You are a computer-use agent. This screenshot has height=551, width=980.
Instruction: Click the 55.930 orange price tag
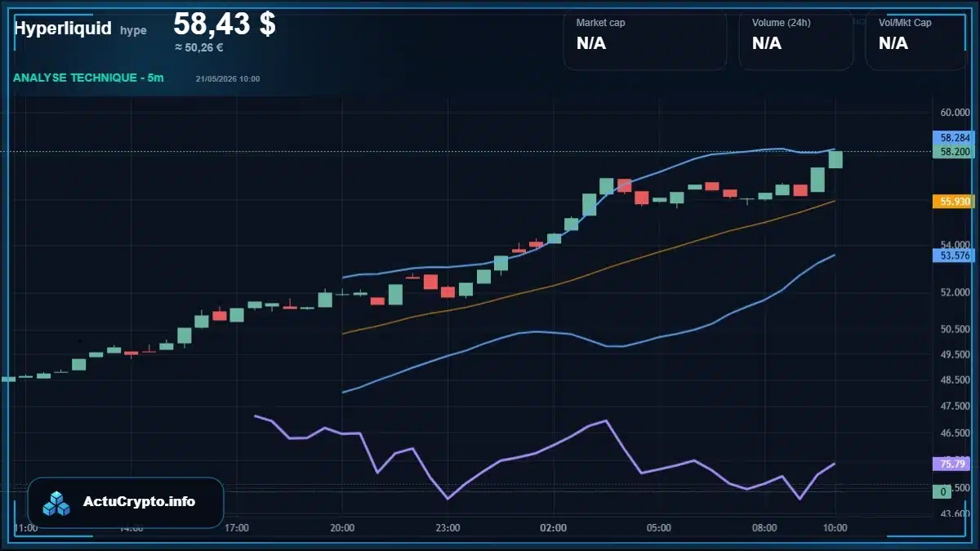tap(953, 201)
